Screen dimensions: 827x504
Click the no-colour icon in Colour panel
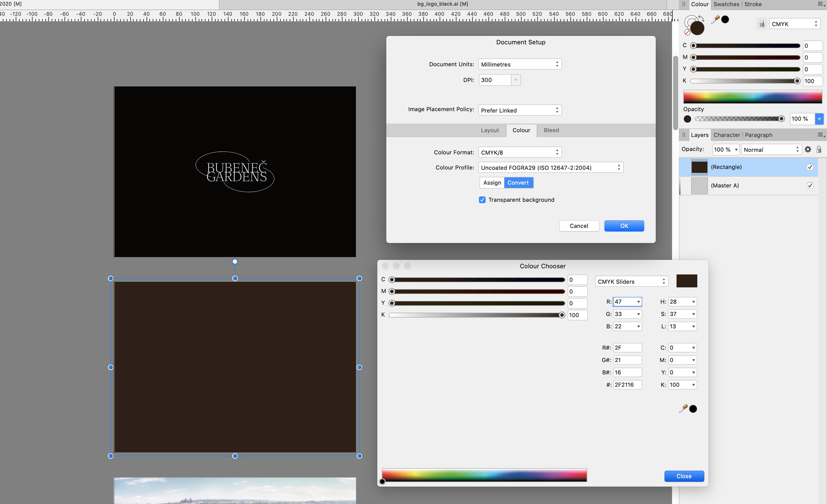(x=687, y=32)
